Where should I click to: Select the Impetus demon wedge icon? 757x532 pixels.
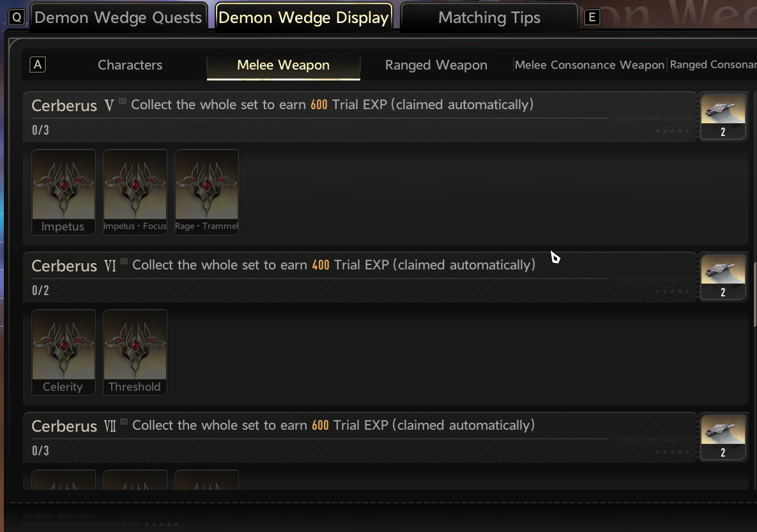63,192
